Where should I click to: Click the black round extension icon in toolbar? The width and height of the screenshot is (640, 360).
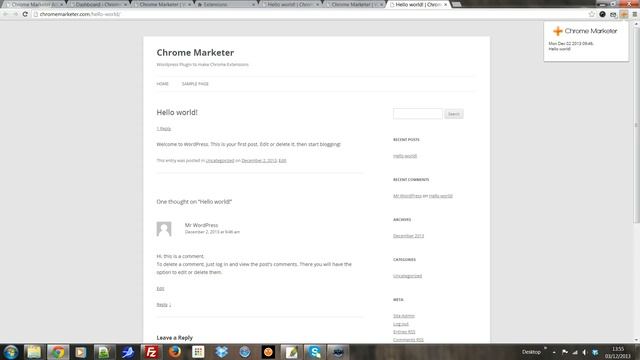click(602, 14)
